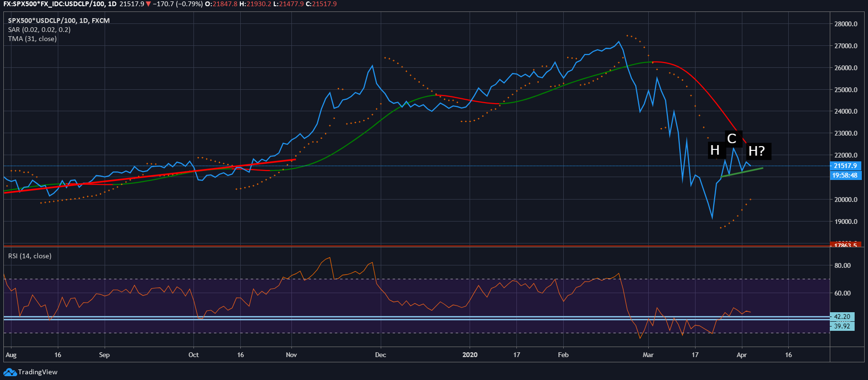Click the RSI 80.00 axis label

842,265
